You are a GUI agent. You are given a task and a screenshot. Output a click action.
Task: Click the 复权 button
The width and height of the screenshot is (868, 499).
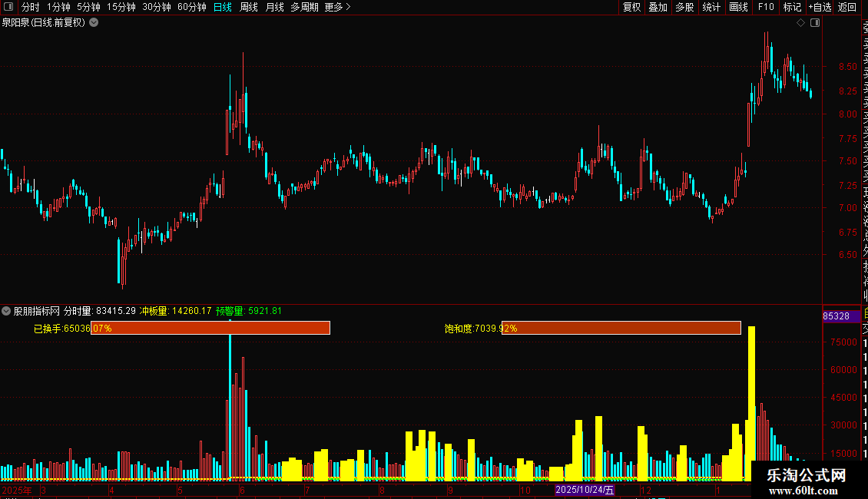[x=631, y=7]
